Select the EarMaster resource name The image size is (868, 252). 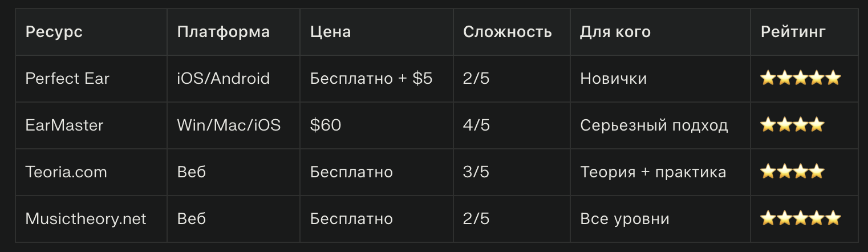64,125
